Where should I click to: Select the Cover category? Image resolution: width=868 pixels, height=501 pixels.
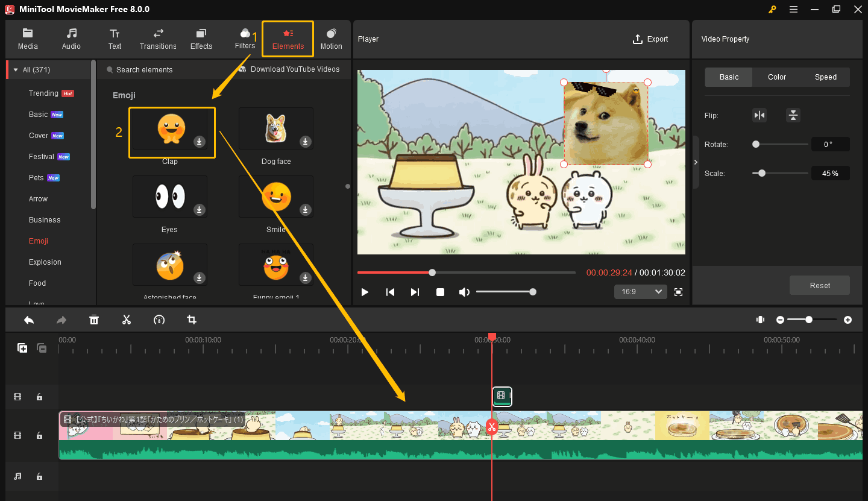coord(39,136)
